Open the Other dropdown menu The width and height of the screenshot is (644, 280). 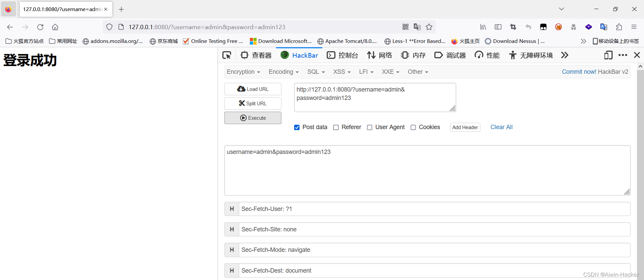click(x=418, y=72)
